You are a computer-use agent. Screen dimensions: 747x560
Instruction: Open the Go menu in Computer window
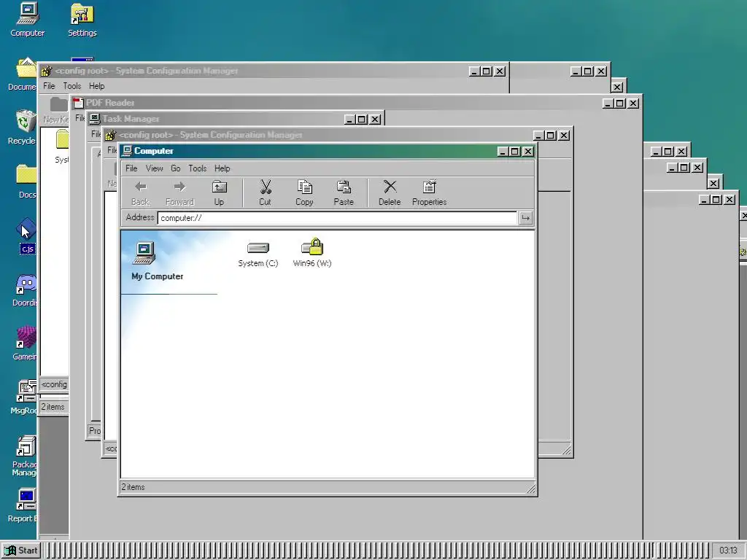[175, 168]
